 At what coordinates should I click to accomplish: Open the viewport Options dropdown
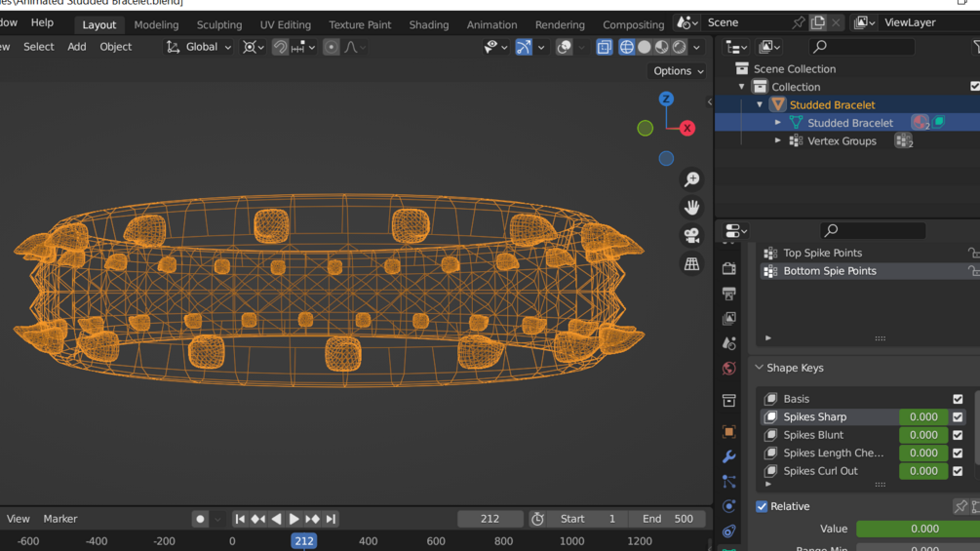click(678, 70)
